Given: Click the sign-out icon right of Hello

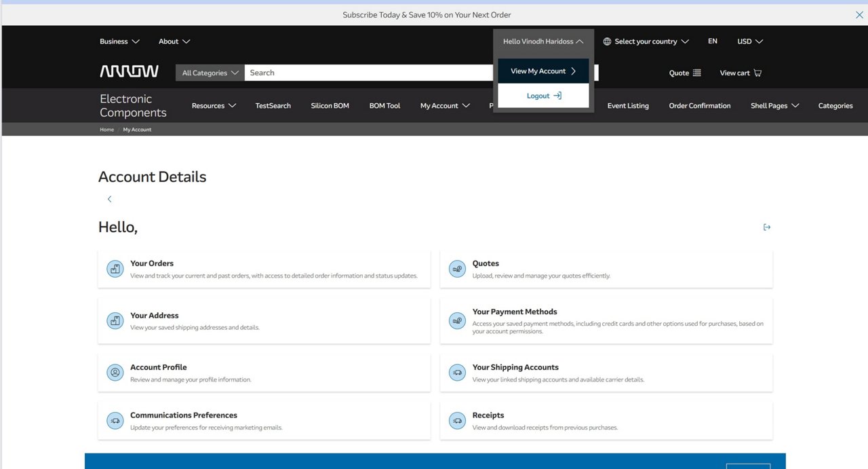Looking at the screenshot, I should pyautogui.click(x=767, y=227).
